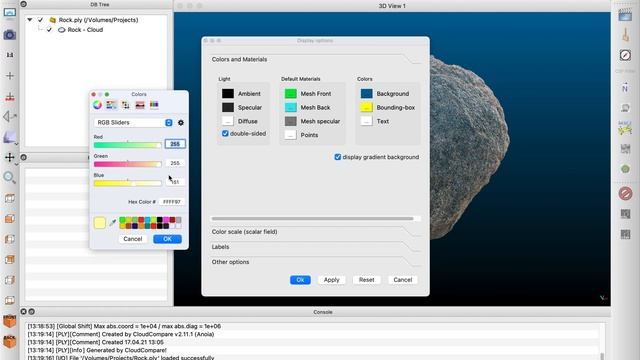640x360 pixels.
Task: Click the current pale yellow color preview swatch
Action: point(100,223)
